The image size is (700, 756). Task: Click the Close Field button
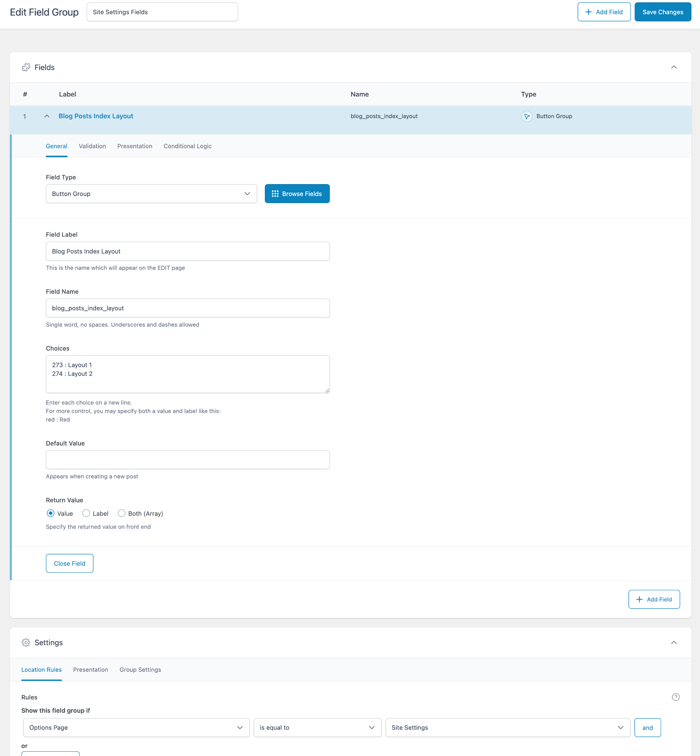point(70,563)
